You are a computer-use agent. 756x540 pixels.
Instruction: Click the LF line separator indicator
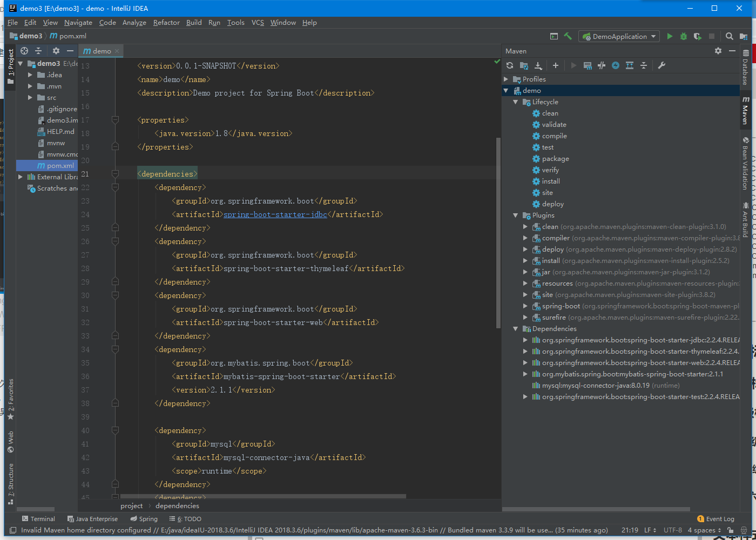click(650, 530)
